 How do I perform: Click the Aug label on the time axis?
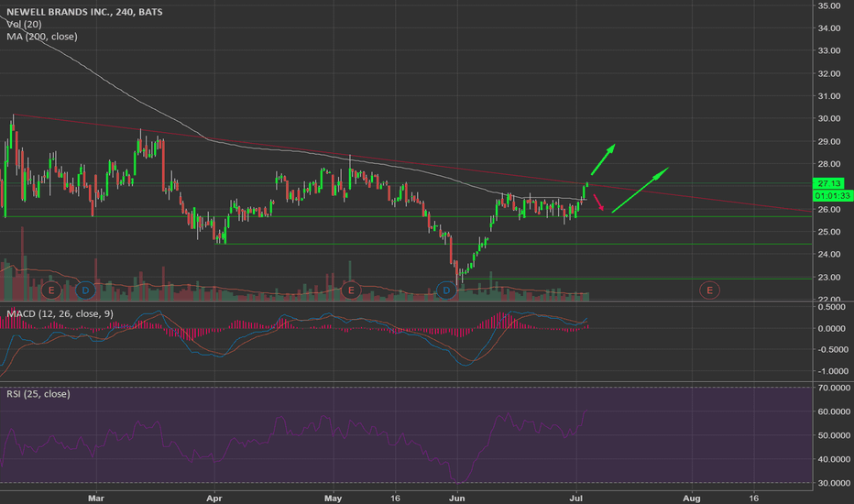pos(692,498)
